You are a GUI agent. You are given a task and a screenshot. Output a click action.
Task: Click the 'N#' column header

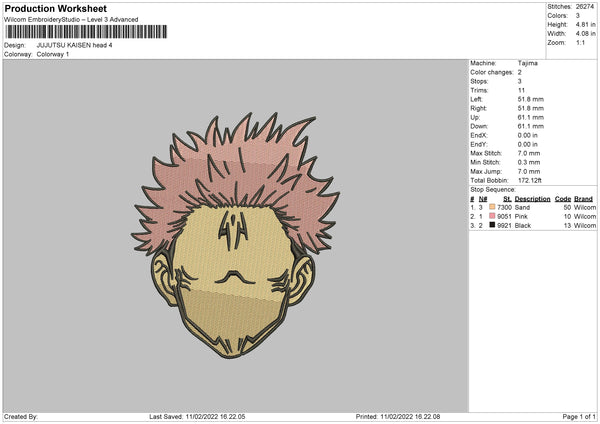483,199
